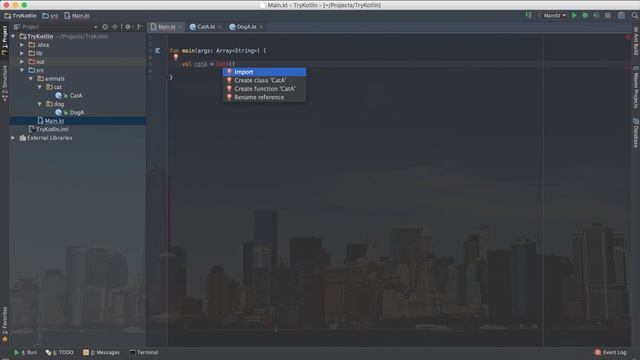Open the 0: Messages tool window

coord(101,352)
